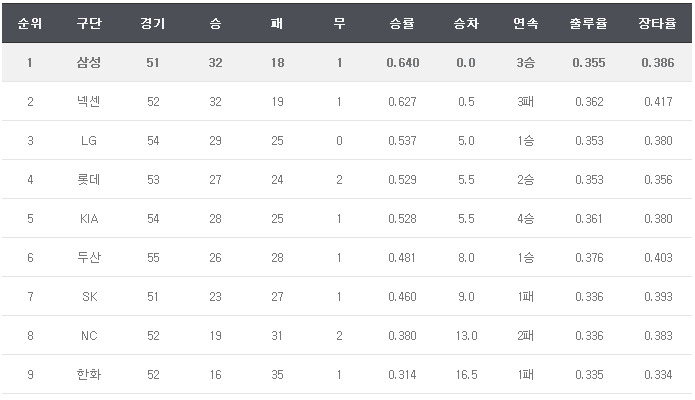This screenshot has height=400, width=695.
Task: Sort by the 출루율 column header
Action: pos(589,23)
